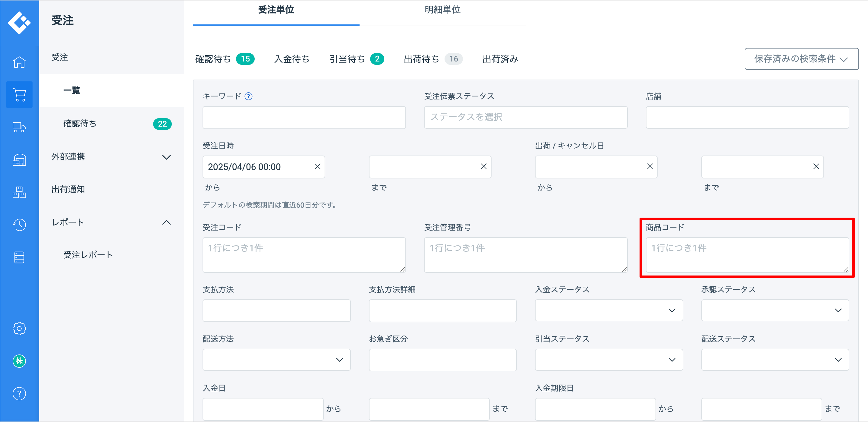Screen dimensions: 868x422
Task: Open the 引当ステータス dropdown
Action: [609, 360]
